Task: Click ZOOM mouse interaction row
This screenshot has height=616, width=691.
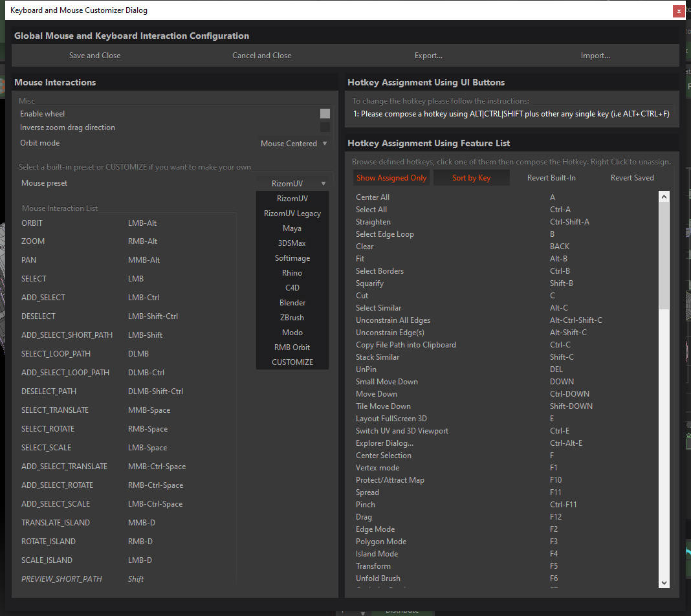Action: 128,241
